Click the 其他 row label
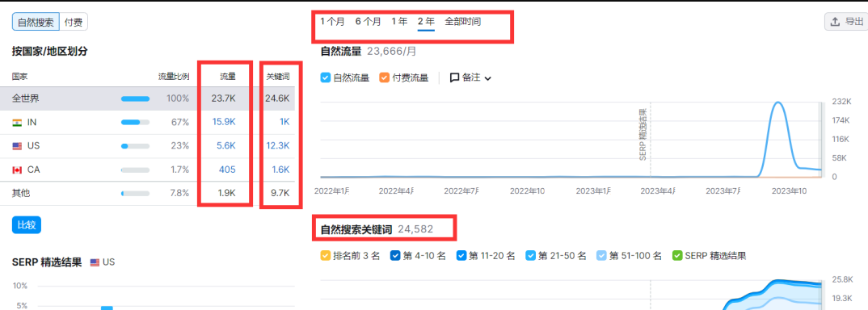Image resolution: width=868 pixels, height=310 pixels. [20, 194]
